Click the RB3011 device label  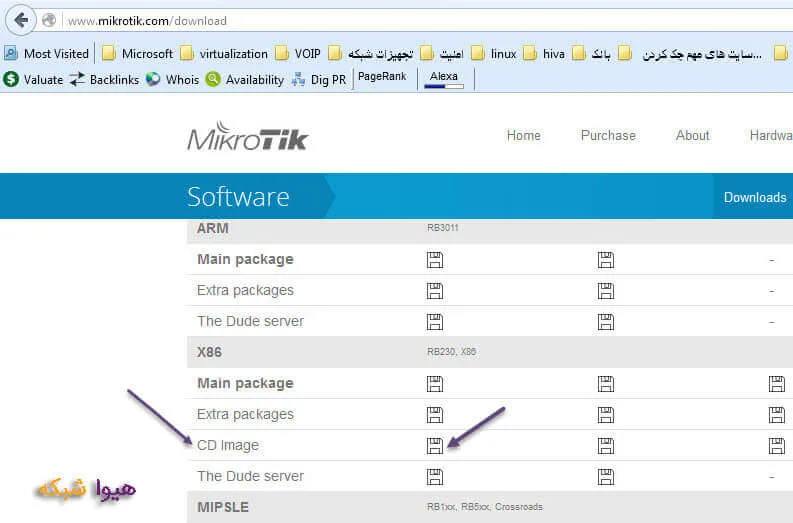click(x=443, y=228)
